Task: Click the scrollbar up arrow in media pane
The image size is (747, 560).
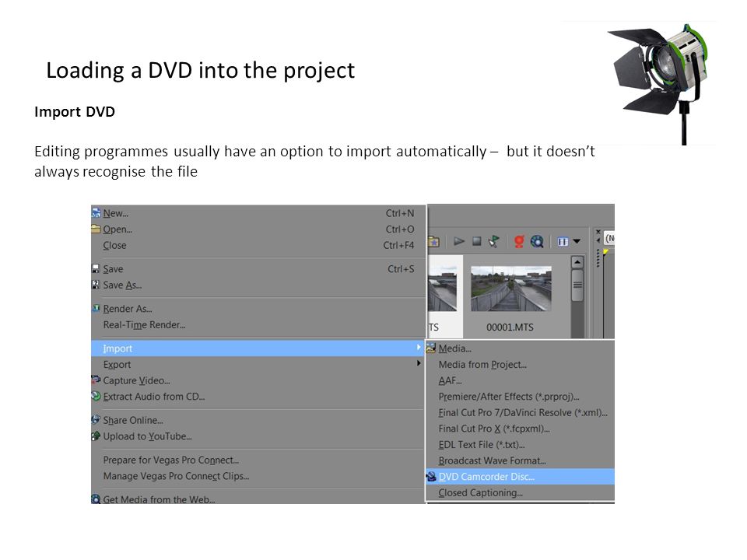Action: pos(577,262)
